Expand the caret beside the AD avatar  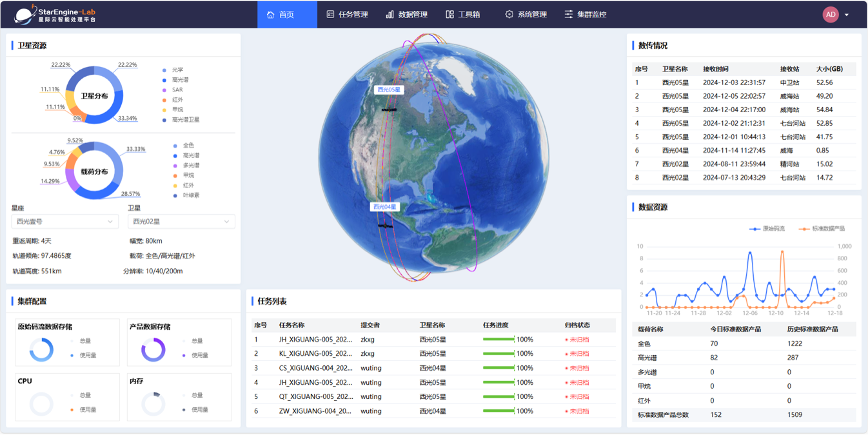847,15
